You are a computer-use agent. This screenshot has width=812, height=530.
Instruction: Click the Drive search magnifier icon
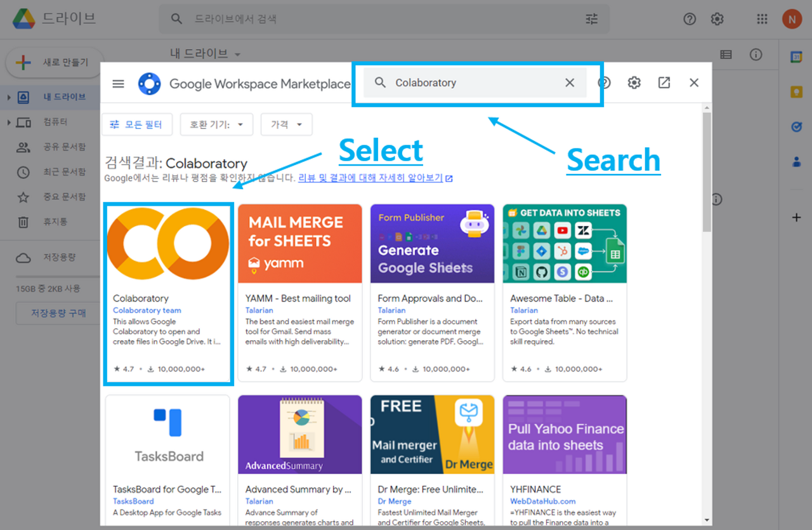(177, 19)
